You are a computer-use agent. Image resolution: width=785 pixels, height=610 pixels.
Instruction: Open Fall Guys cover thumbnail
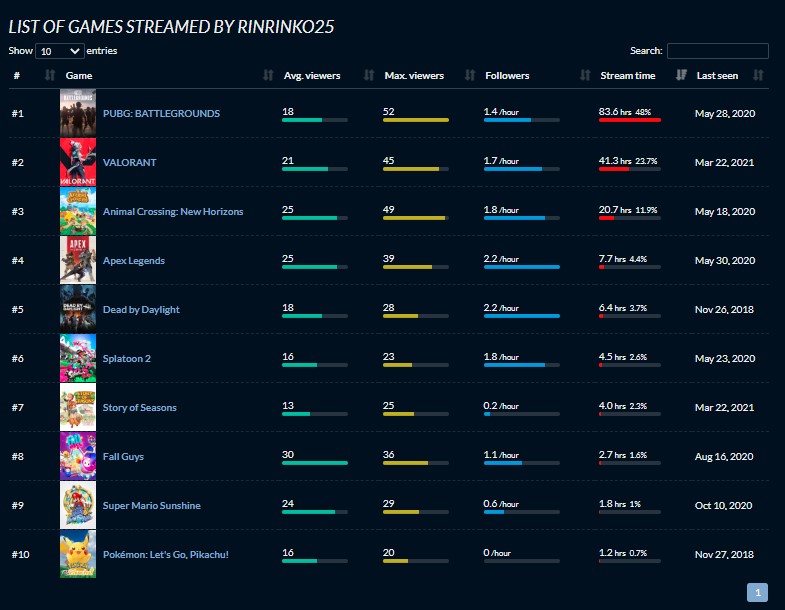(78, 456)
